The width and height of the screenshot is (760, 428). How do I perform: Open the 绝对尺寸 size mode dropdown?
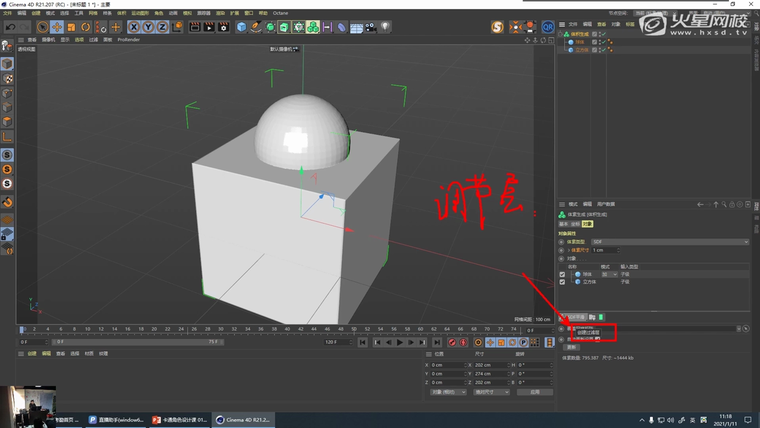point(492,392)
